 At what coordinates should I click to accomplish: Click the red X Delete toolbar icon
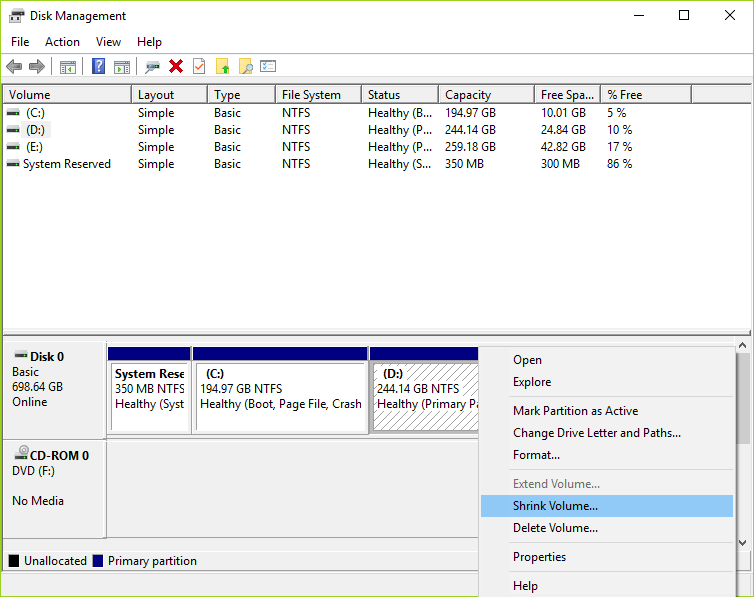click(x=176, y=67)
